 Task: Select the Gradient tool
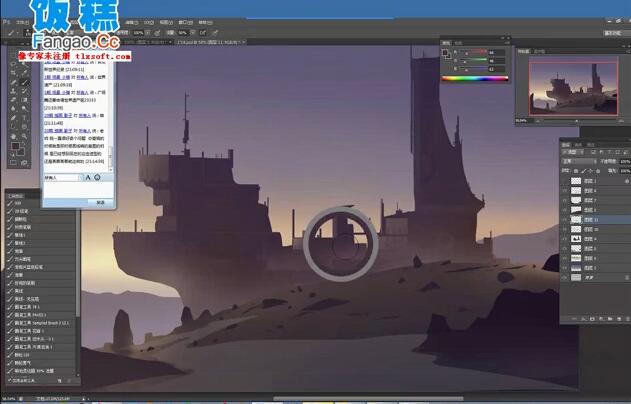[x=24, y=99]
